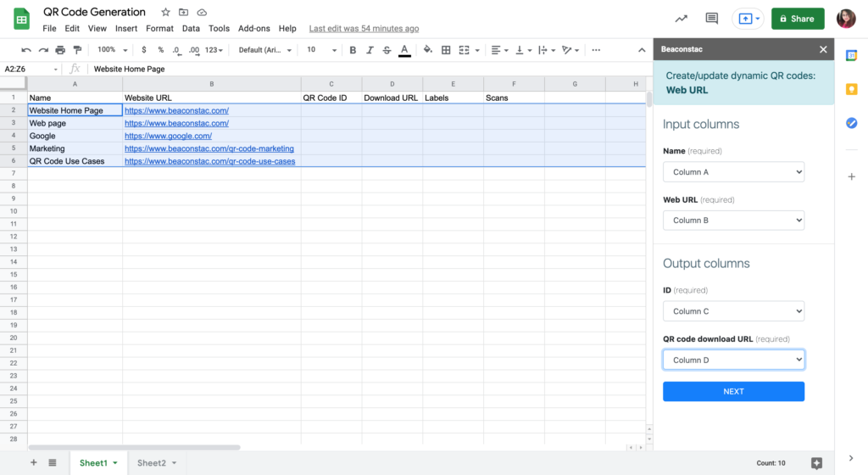The width and height of the screenshot is (868, 475).
Task: Toggle strikethrough formatting
Action: click(x=387, y=50)
